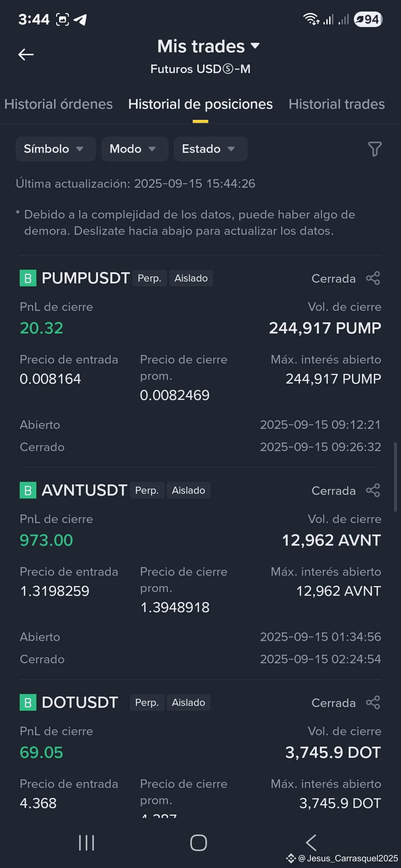401x868 pixels.
Task: Tap open time 2025-09-15 09:12:21
Action: tap(320, 425)
